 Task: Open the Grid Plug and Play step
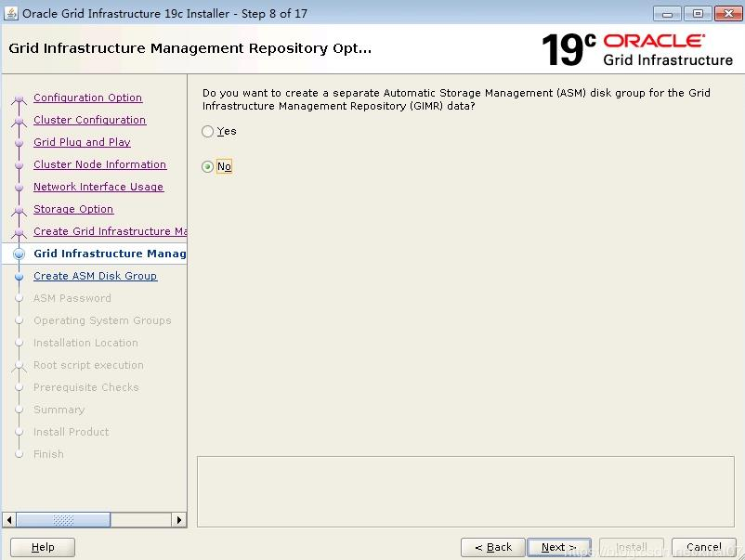tap(82, 142)
